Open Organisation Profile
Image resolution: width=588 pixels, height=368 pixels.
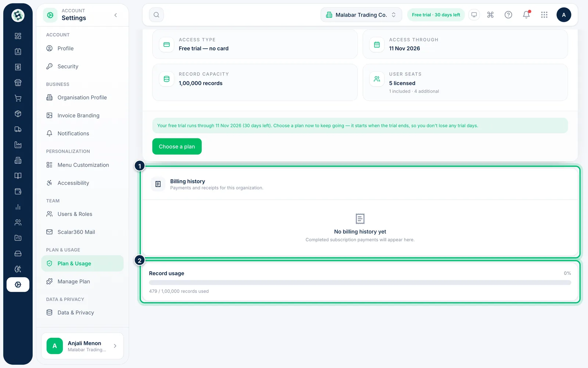pyautogui.click(x=82, y=98)
